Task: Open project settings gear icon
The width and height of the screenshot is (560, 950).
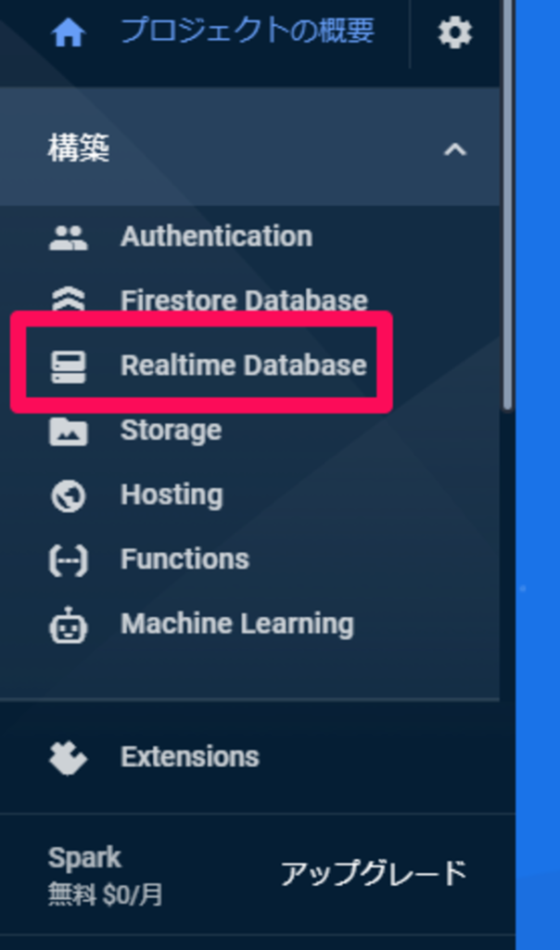Action: (454, 32)
